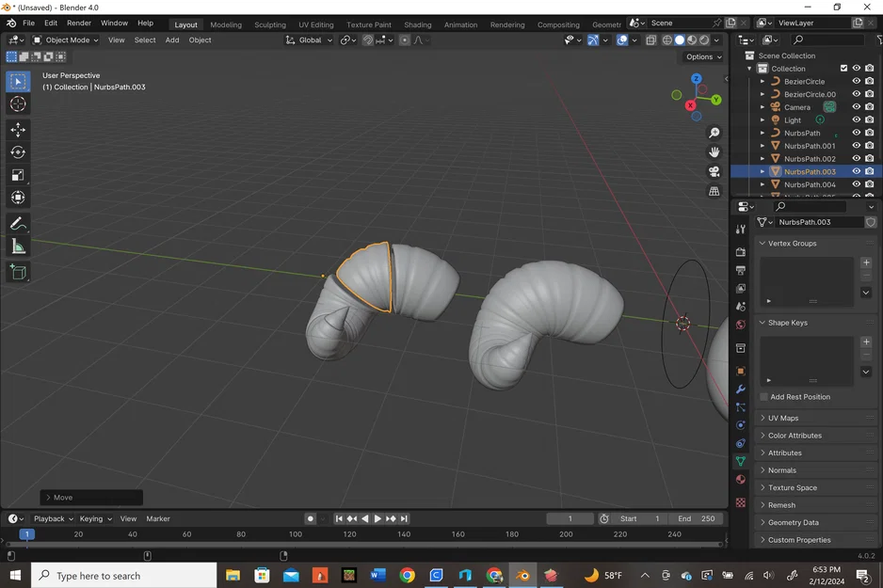Click the current frame number field
The width and height of the screenshot is (883, 588).
(x=570, y=518)
